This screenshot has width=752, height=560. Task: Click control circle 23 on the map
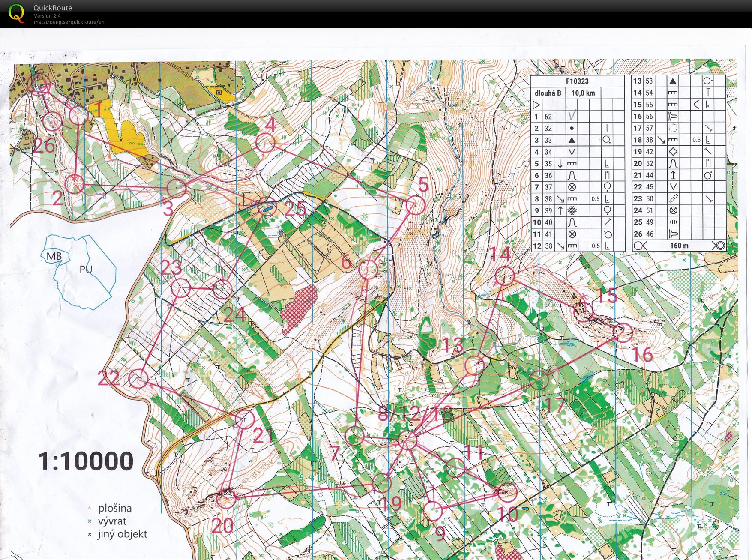(180, 288)
